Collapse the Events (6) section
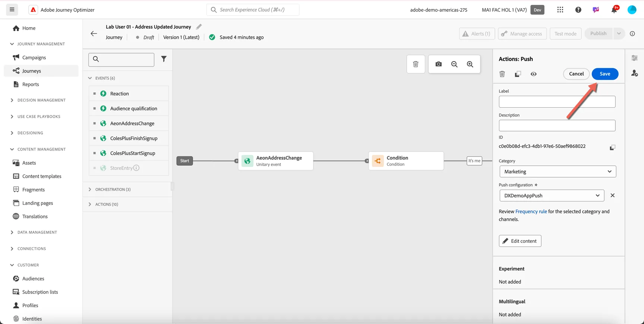644x324 pixels. tap(127, 78)
